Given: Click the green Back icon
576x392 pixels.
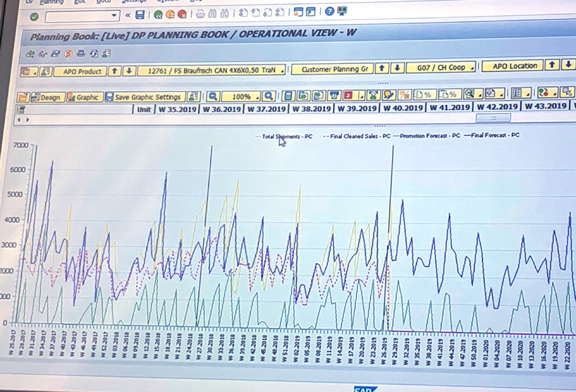Looking at the screenshot, I should pyautogui.click(x=158, y=15).
